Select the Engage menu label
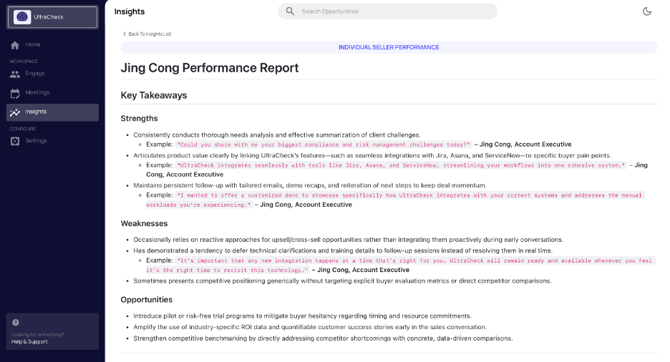Viewport: 670px width, 362px height. pyautogui.click(x=35, y=73)
